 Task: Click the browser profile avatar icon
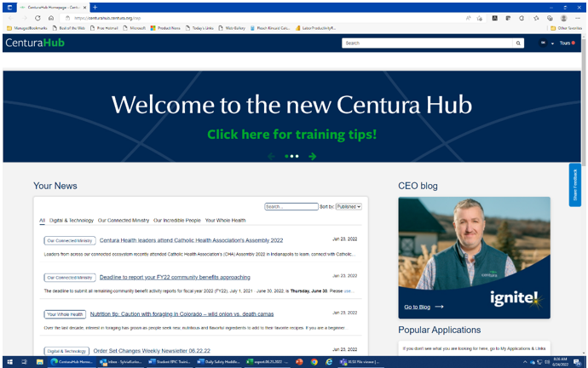click(563, 18)
